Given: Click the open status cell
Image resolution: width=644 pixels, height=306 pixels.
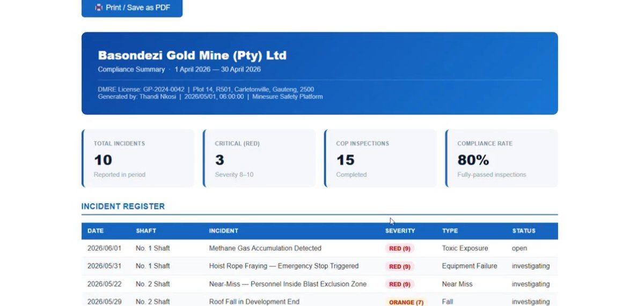Looking at the screenshot, I should 519,249.
